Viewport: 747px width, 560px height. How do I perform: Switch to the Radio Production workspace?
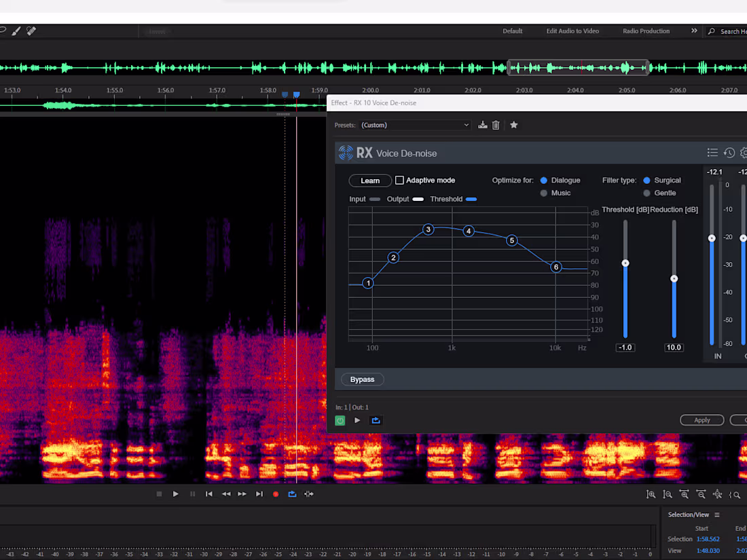click(x=646, y=31)
